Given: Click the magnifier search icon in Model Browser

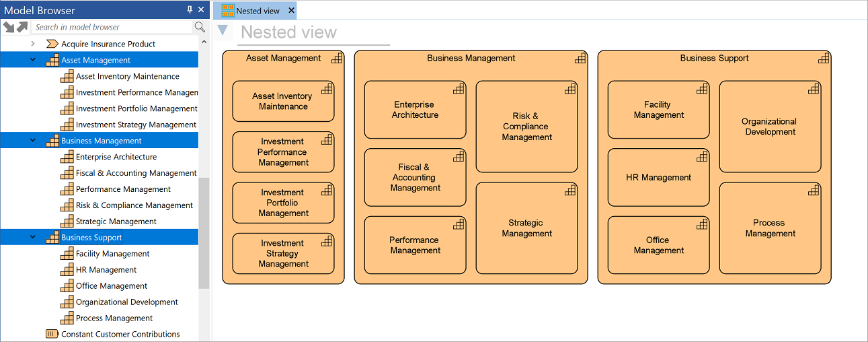Looking at the screenshot, I should coord(200,27).
